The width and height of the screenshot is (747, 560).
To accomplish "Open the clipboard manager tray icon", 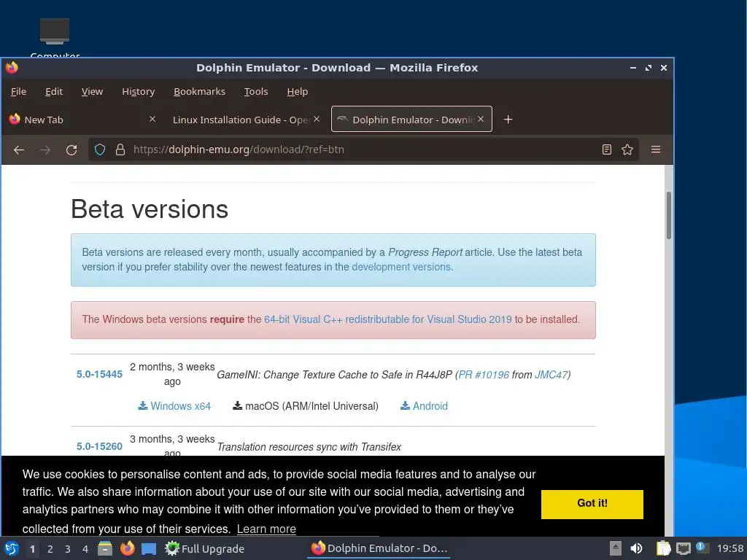I will [x=663, y=548].
